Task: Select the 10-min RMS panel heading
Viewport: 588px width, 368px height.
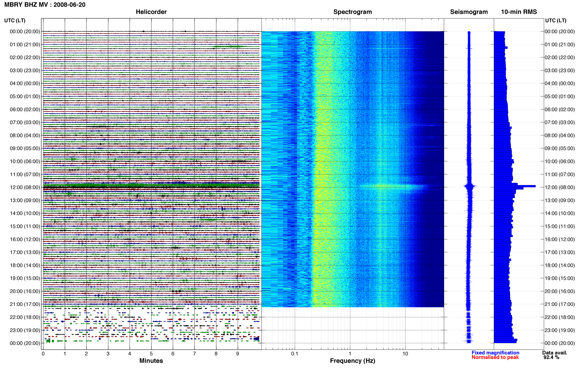Action: pyautogui.click(x=519, y=12)
